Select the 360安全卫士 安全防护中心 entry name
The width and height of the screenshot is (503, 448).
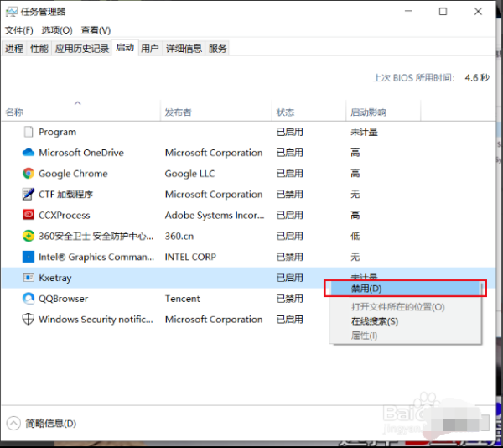pyautogui.click(x=96, y=236)
